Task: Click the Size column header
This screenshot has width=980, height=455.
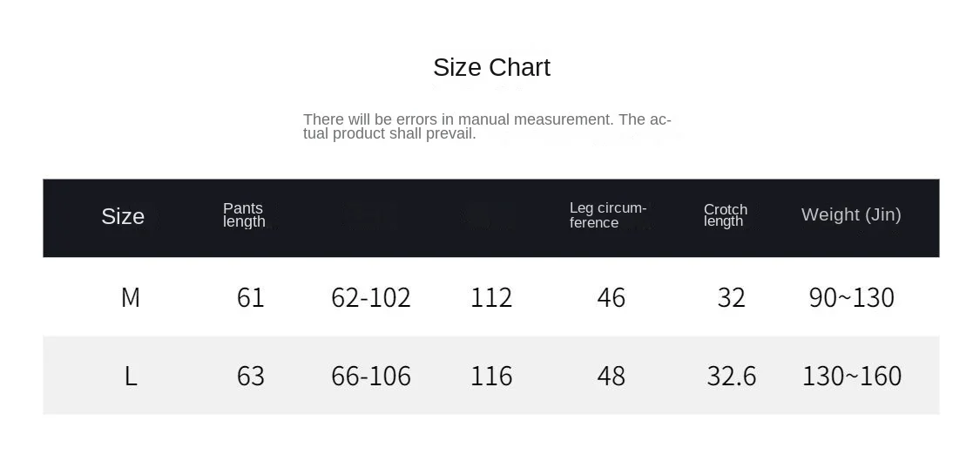Action: [x=123, y=216]
